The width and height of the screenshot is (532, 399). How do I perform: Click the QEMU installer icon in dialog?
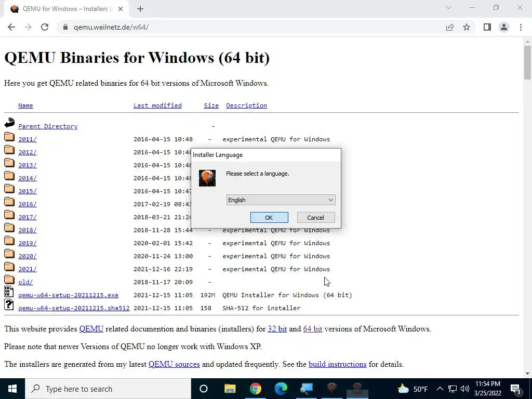tap(207, 178)
